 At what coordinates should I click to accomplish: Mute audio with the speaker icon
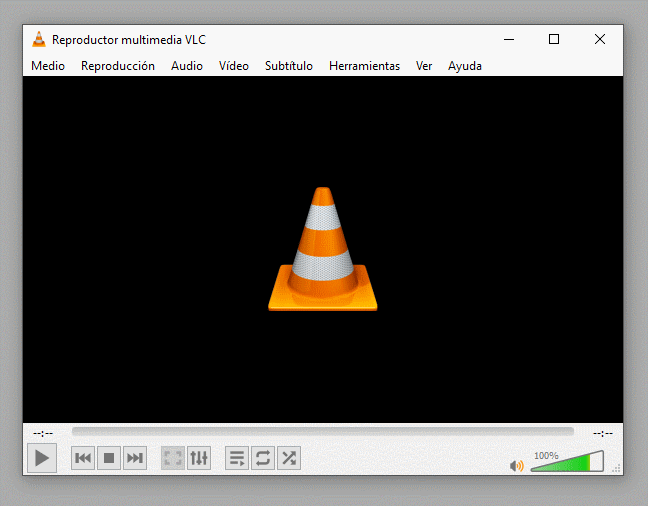(517, 466)
